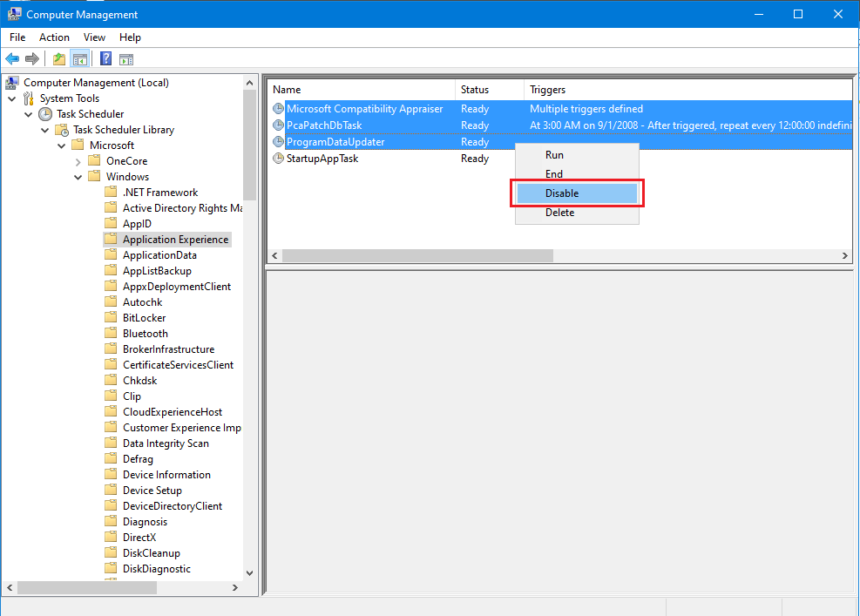The width and height of the screenshot is (860, 616).
Task: Click the 'Multiple triggers defined' cell
Action: 586,109
